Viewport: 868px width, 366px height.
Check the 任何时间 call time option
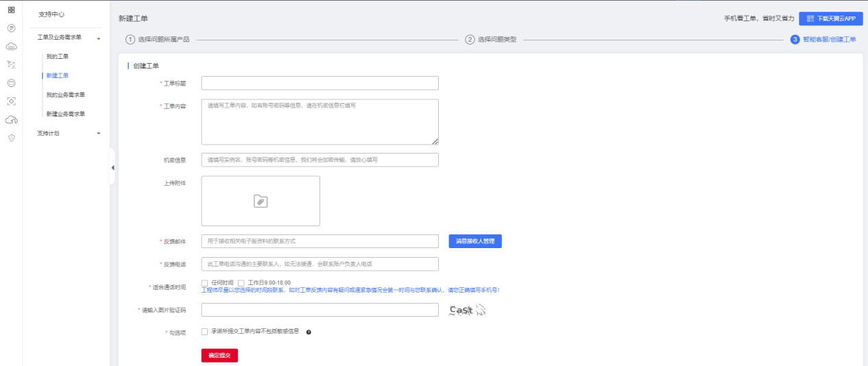point(204,282)
